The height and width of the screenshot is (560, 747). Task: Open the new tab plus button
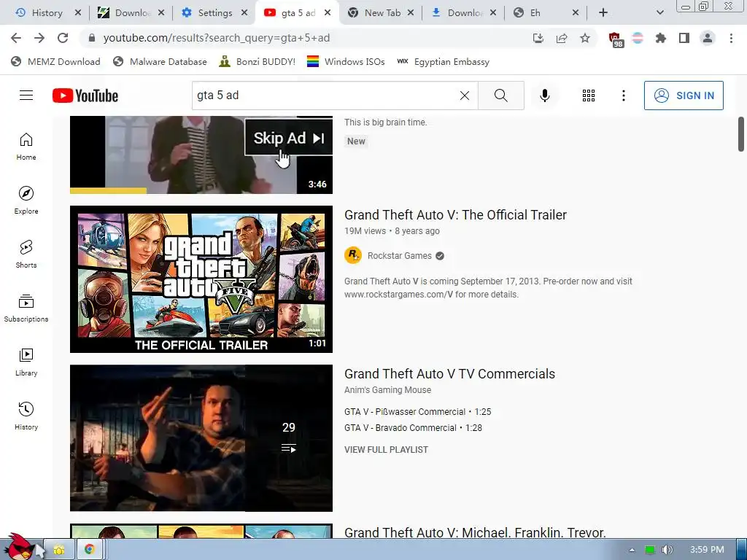603,13
